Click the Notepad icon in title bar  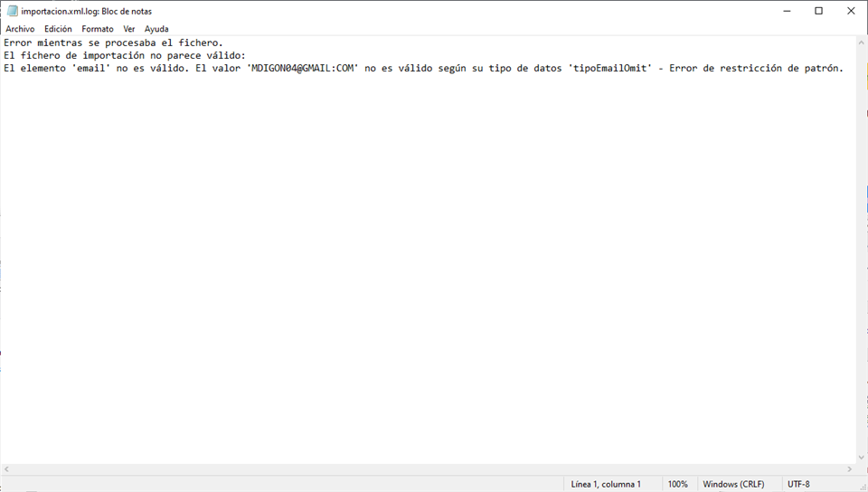click(x=12, y=11)
